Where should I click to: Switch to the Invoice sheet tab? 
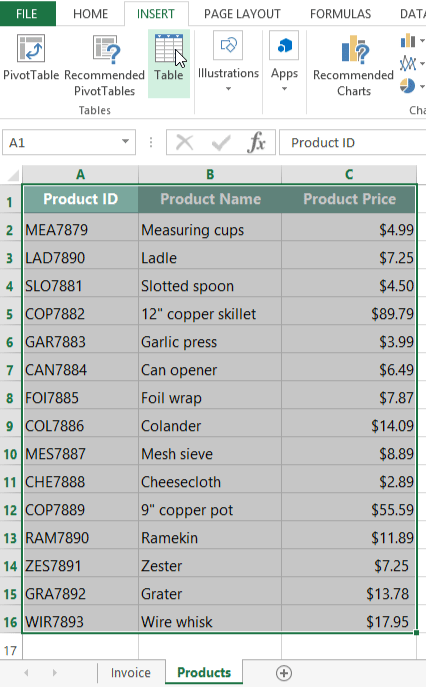click(131, 673)
